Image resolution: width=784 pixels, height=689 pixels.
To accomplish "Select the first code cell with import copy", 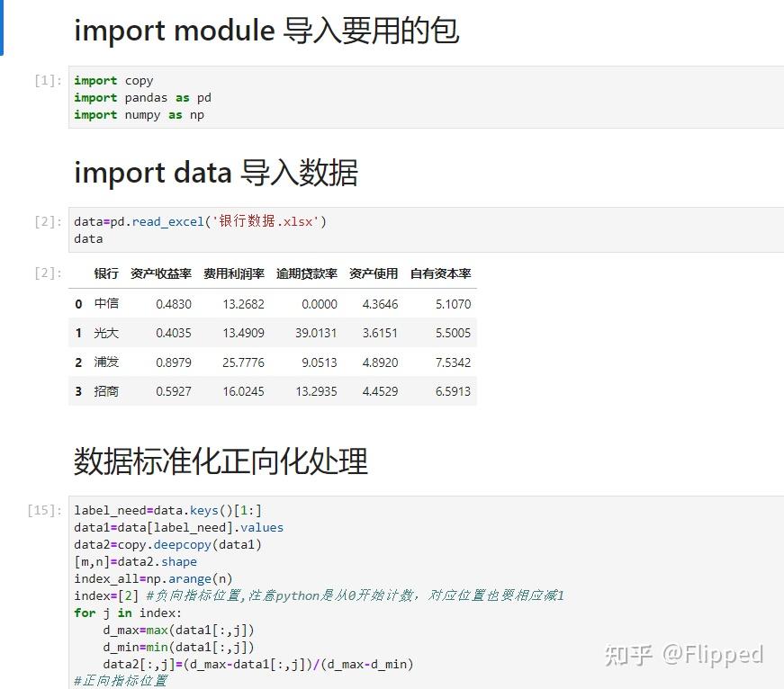I will coord(426,97).
